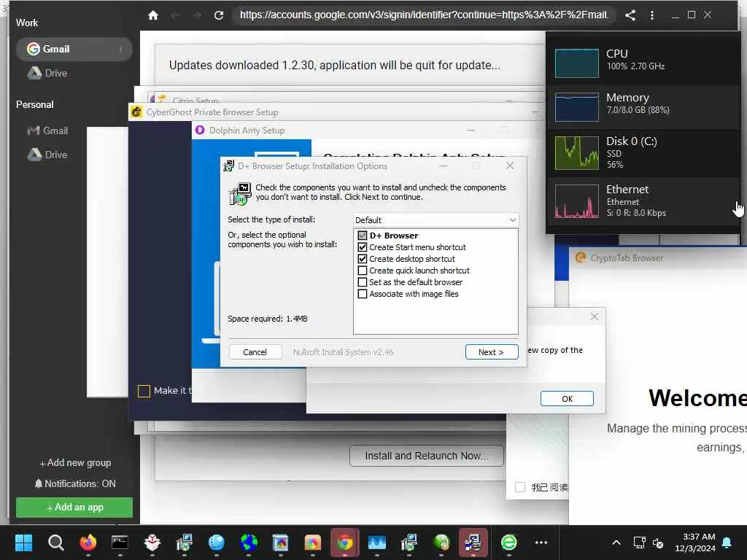Activate the CryptoTab Browser window title
This screenshot has width=747, height=560.
click(x=627, y=258)
